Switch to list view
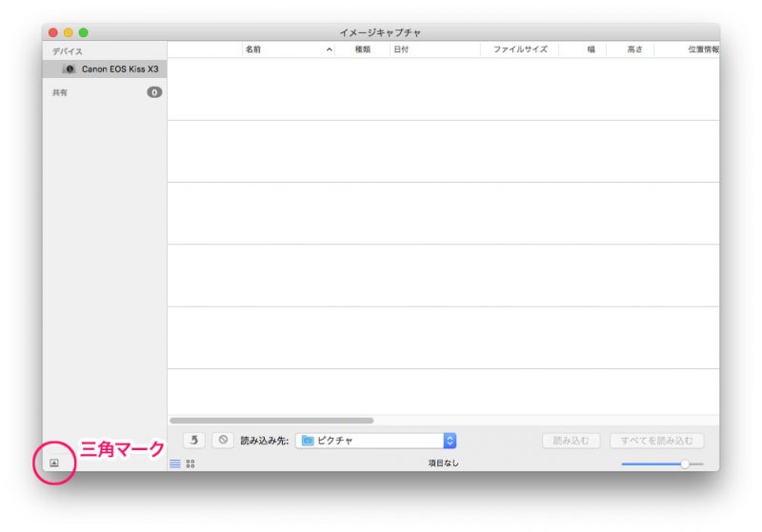This screenshot has width=762, height=532. [x=175, y=463]
